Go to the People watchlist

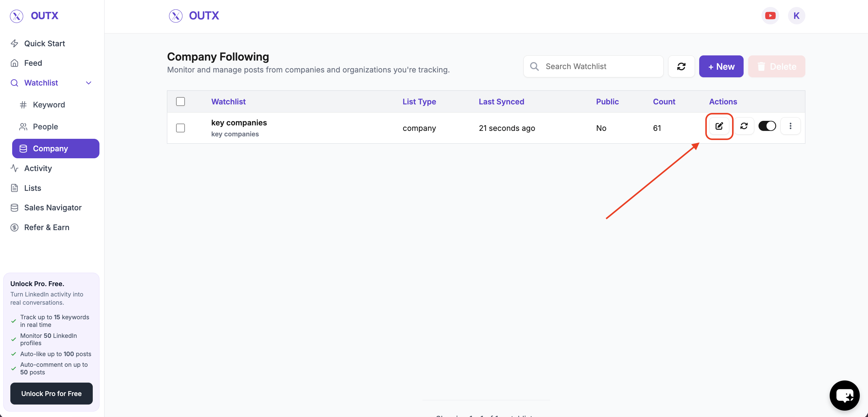46,127
